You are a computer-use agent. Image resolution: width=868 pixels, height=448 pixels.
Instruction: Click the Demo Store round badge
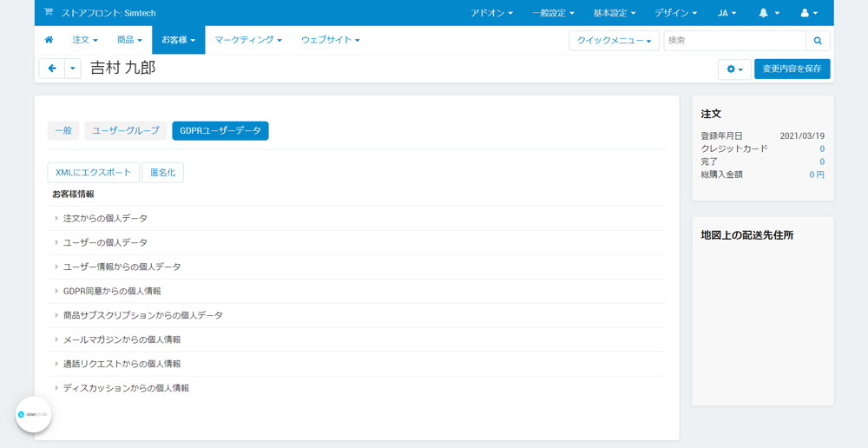point(33,414)
